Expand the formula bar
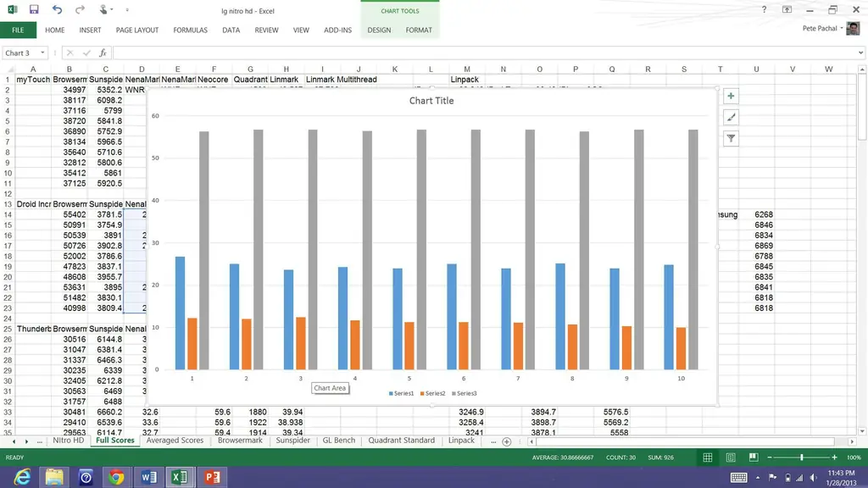The image size is (868, 488). point(860,53)
